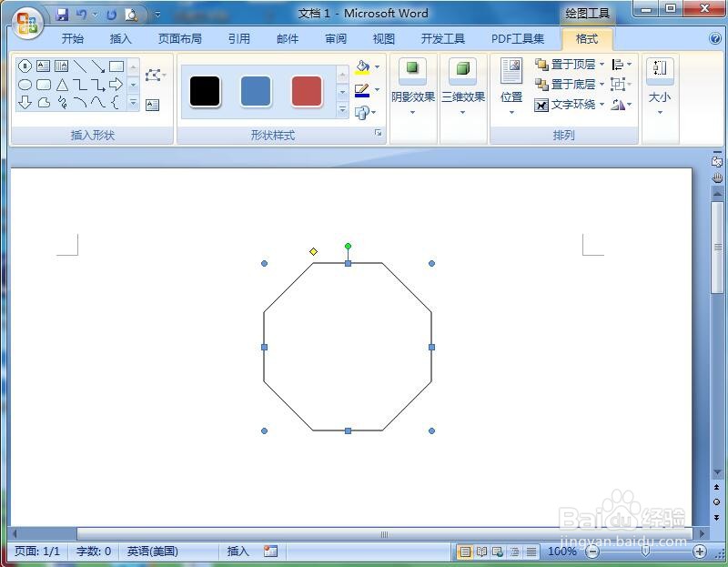728x567 pixels.
Task: Switch to Full Screen Reading view
Action: (x=482, y=552)
